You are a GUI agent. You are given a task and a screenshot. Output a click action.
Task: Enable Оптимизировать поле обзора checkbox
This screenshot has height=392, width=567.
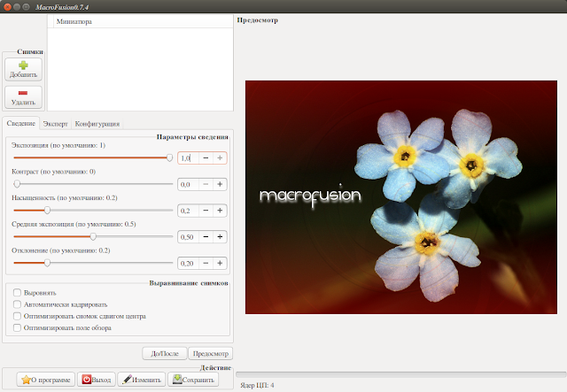[17, 327]
